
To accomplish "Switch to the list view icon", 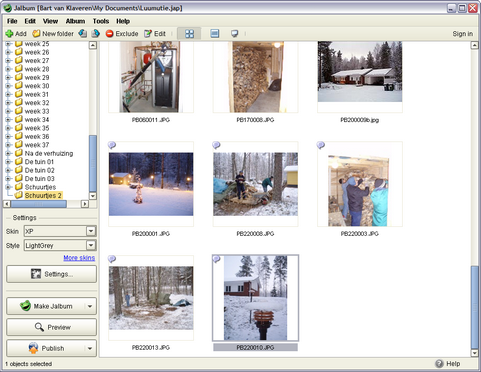I will pyautogui.click(x=215, y=34).
